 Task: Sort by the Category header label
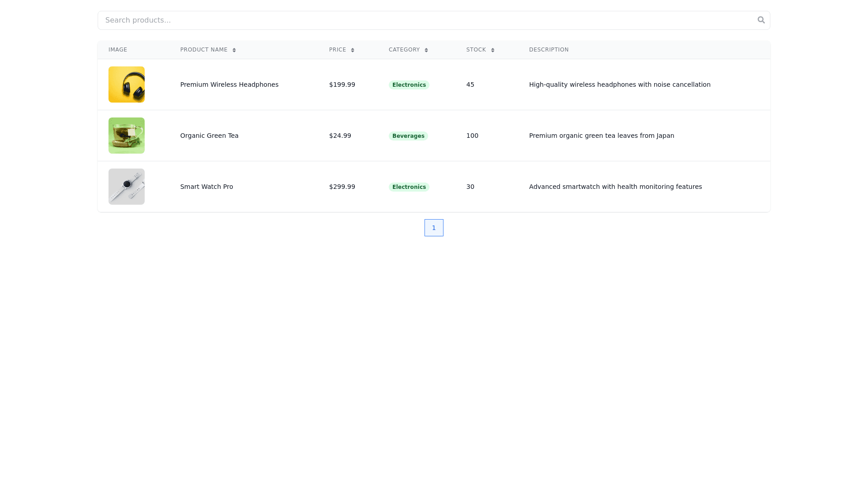pos(404,50)
